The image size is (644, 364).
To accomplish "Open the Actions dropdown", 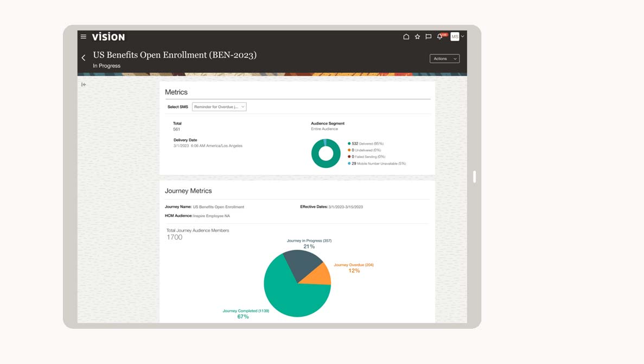I will coord(444,59).
